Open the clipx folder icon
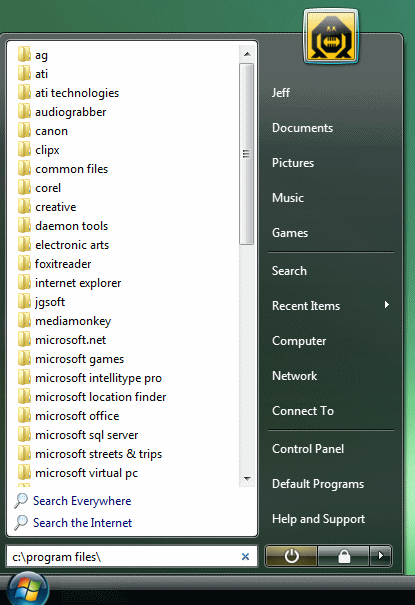Image resolution: width=415 pixels, height=605 pixels. pyautogui.click(x=24, y=149)
